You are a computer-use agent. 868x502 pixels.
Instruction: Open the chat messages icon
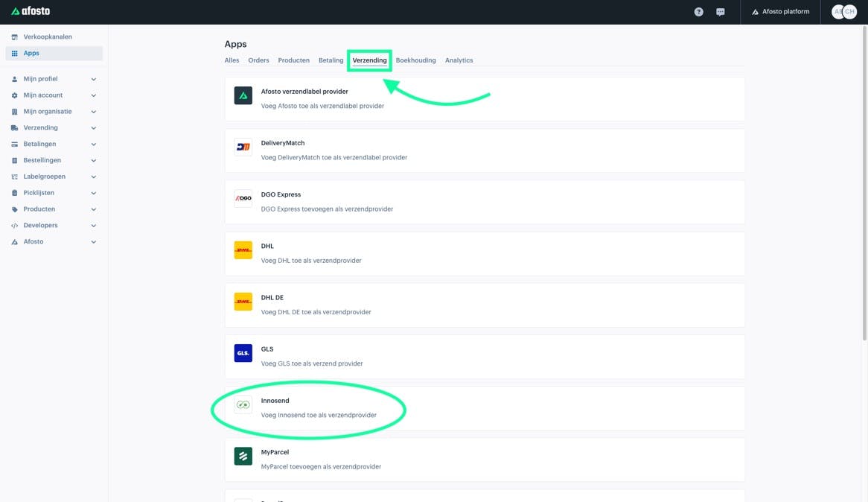[x=720, y=12]
